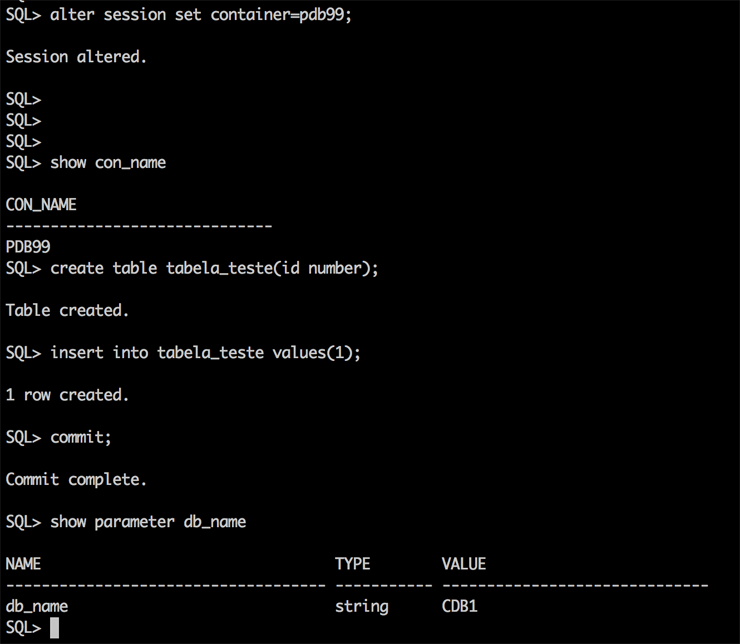Click the db_name parameter row value

37,606
